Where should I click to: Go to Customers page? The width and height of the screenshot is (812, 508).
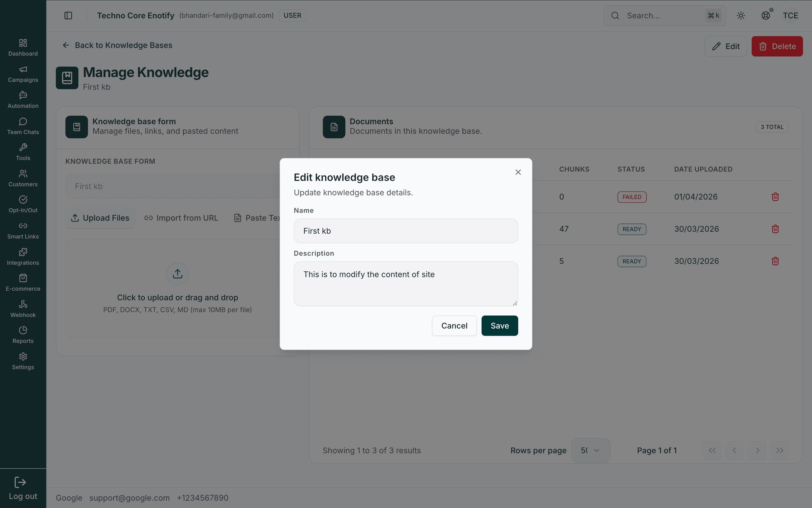(23, 178)
